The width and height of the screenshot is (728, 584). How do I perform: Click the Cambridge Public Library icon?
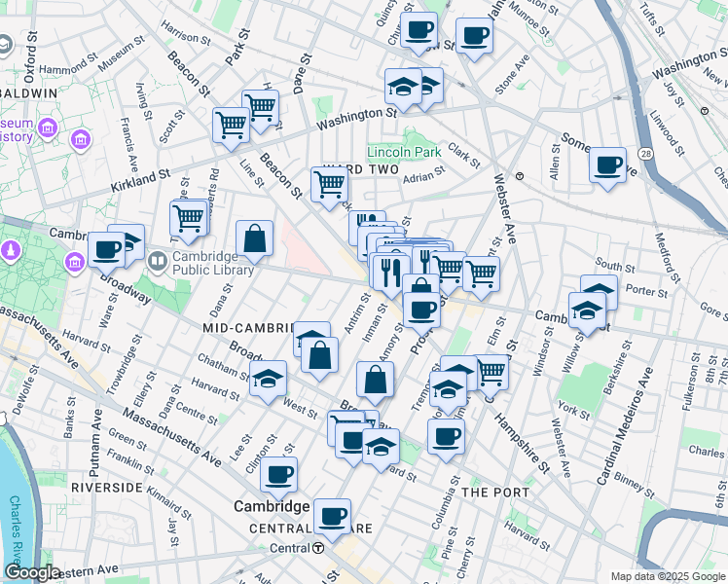[x=157, y=261]
